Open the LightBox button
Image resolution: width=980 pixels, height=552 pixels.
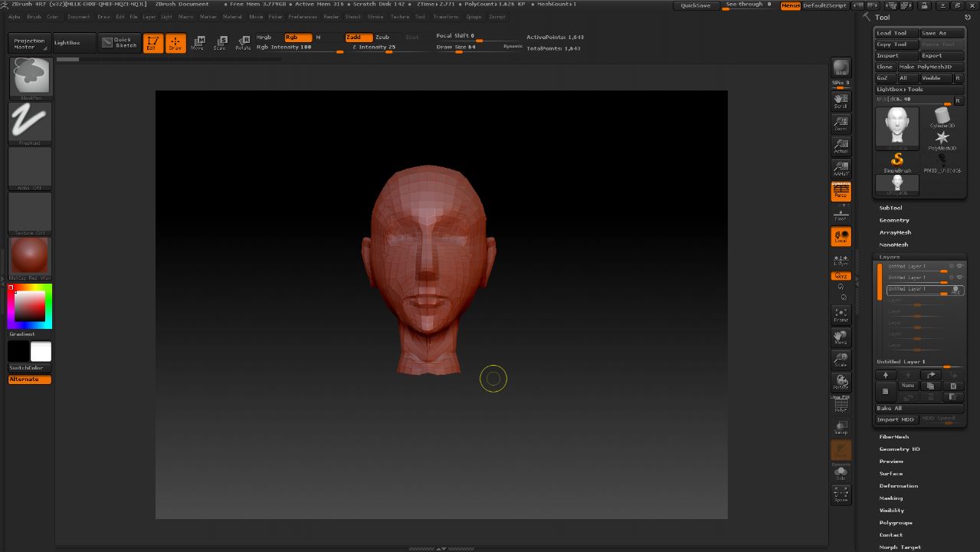(x=74, y=43)
